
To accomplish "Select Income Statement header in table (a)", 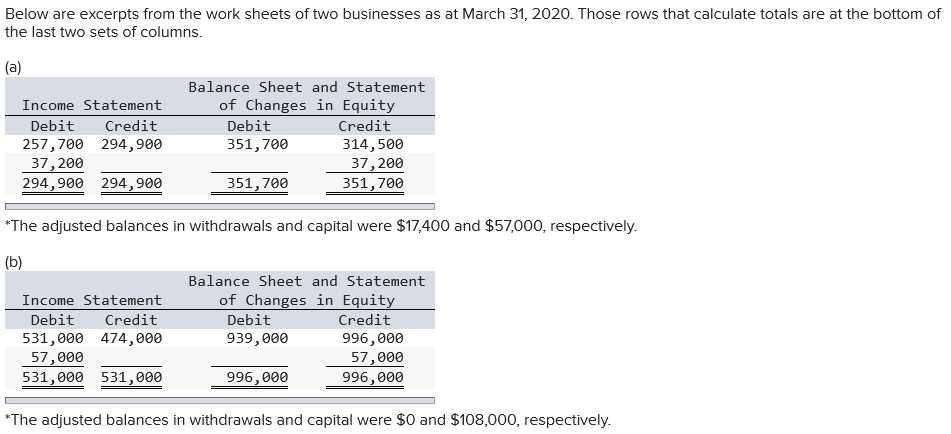I will (91, 105).
